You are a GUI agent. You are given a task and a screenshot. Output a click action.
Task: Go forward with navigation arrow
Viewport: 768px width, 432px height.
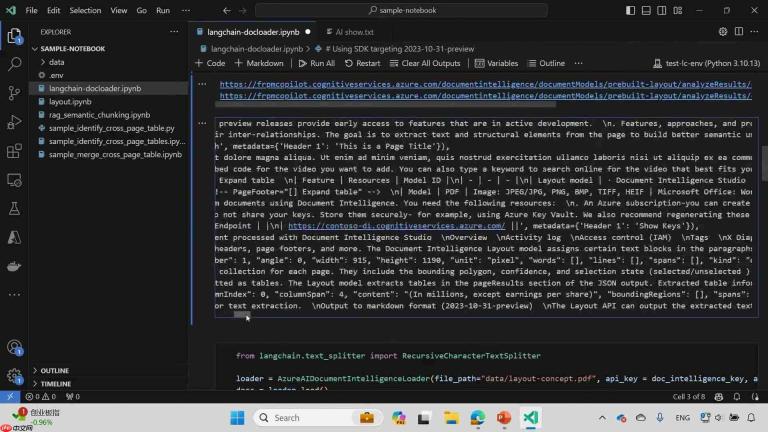click(x=242, y=10)
